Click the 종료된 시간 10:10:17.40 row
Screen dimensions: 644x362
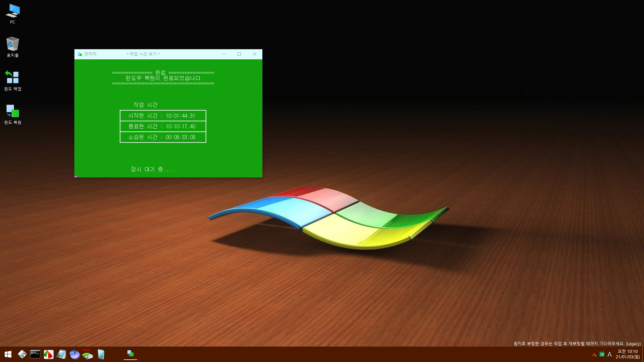(x=163, y=126)
